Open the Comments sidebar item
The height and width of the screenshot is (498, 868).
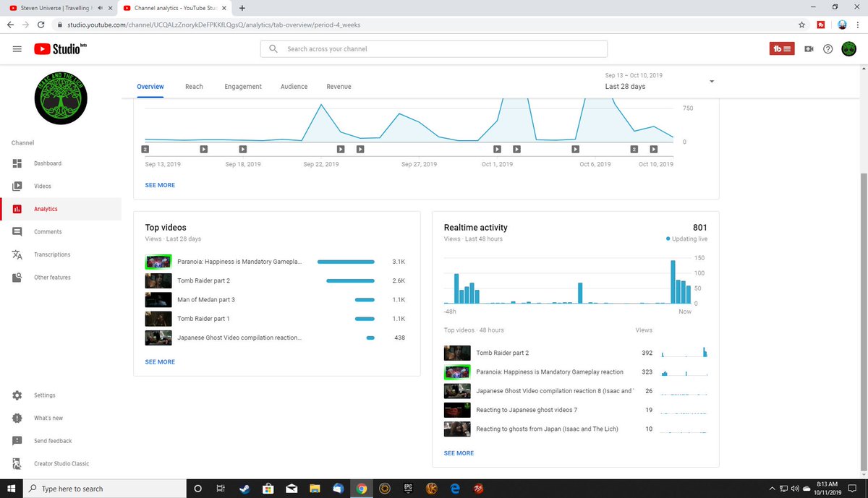pyautogui.click(x=61, y=232)
